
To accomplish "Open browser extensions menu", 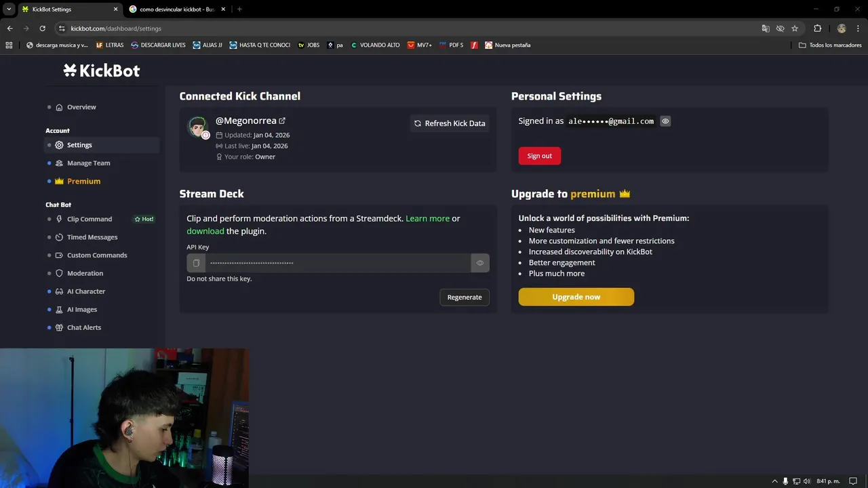I will coord(817,28).
